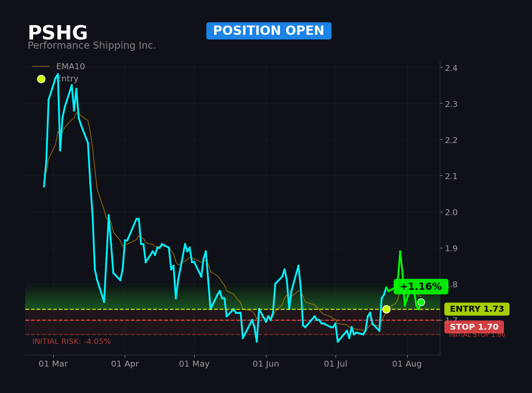Image resolution: width=532 pixels, height=393 pixels.
Task: Click the 2.0 price axis label
Action: coord(452,212)
